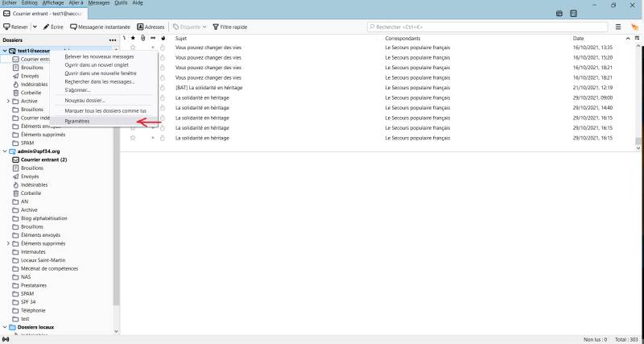644x344 pixels.
Task: Open the hamburger application menu
Action: 617,27
